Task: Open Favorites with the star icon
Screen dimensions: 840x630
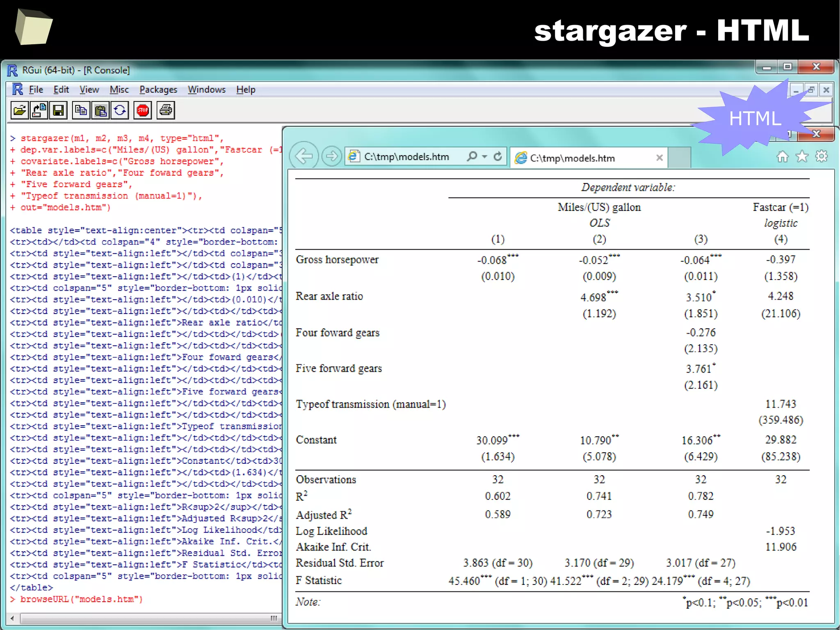Action: pos(802,156)
